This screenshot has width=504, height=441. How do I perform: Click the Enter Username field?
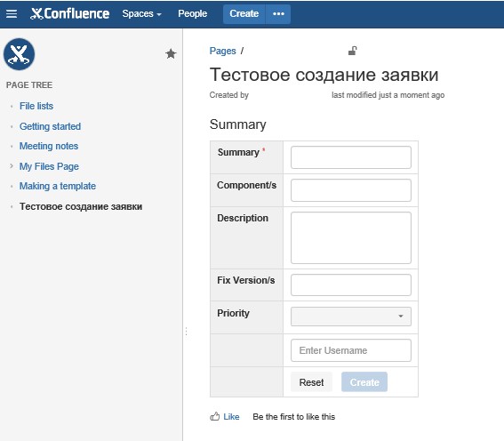351,350
